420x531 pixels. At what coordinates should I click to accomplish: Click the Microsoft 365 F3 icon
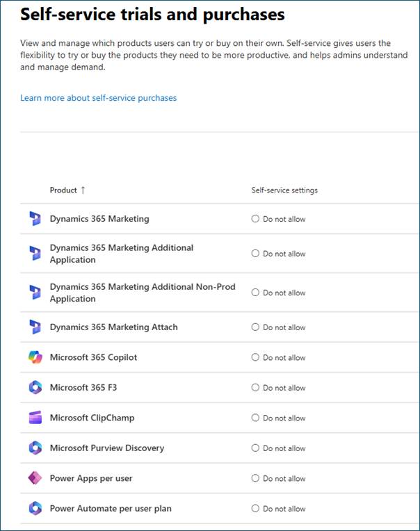(x=35, y=388)
